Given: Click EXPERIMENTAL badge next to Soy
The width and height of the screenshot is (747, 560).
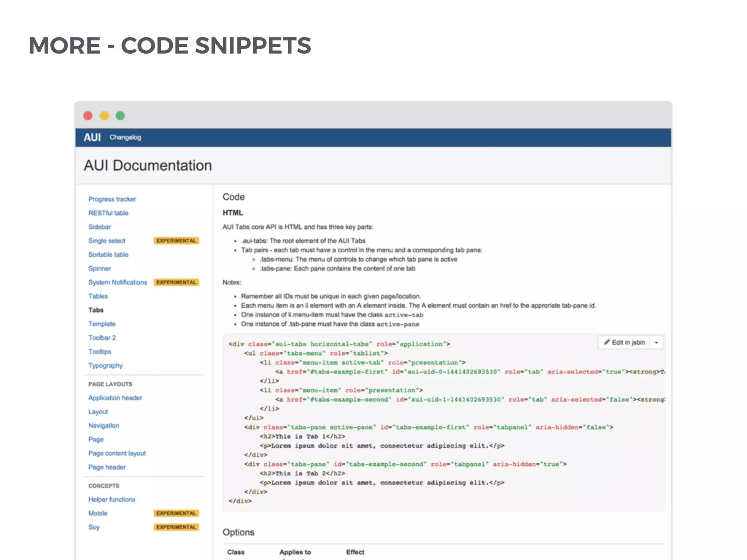Looking at the screenshot, I should 176,527.
